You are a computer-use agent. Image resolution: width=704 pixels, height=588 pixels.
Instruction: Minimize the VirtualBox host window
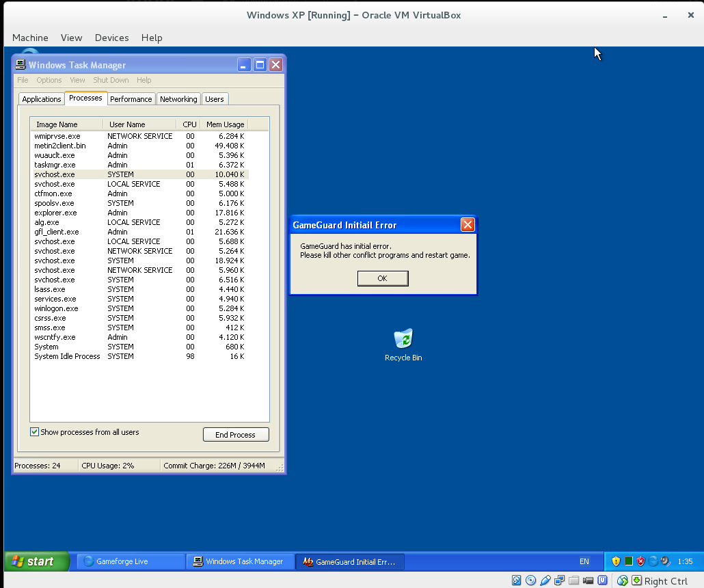click(x=665, y=16)
